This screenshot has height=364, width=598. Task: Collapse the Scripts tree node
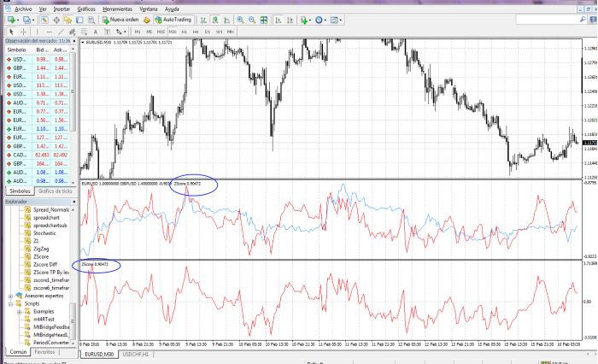(10, 302)
